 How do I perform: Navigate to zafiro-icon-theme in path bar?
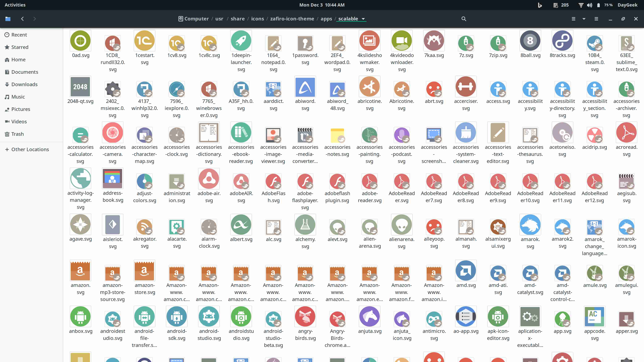pos(292,19)
